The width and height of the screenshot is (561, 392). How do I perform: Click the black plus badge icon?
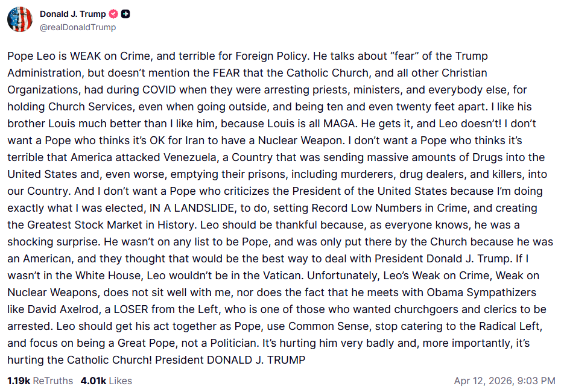[125, 14]
